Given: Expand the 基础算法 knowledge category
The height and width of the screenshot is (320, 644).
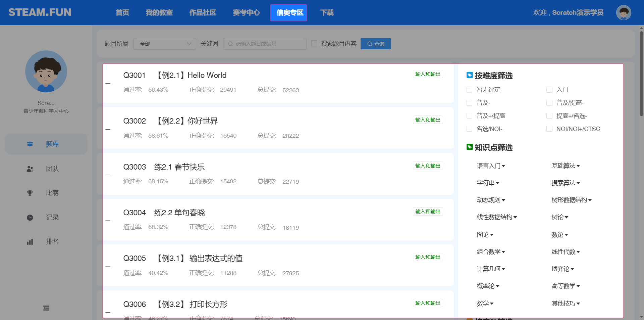Looking at the screenshot, I should click(566, 166).
